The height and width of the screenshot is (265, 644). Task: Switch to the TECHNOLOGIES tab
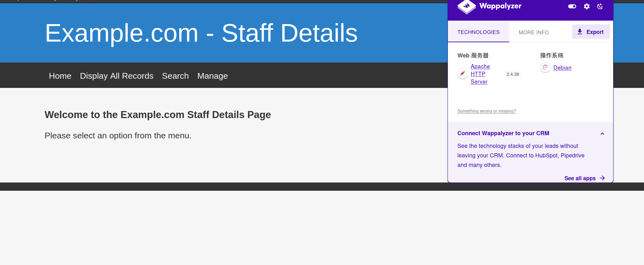pyautogui.click(x=478, y=32)
